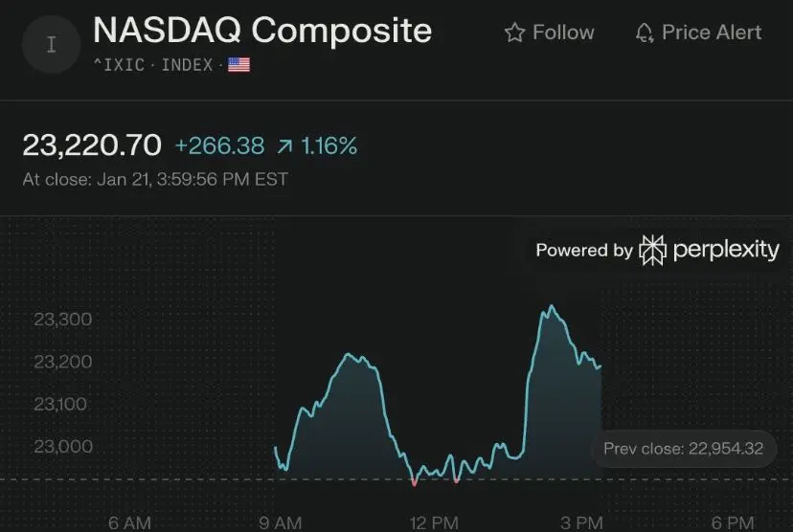Click the upward arrow next to 1.16%
Screen dimensions: 793x532
pos(284,146)
